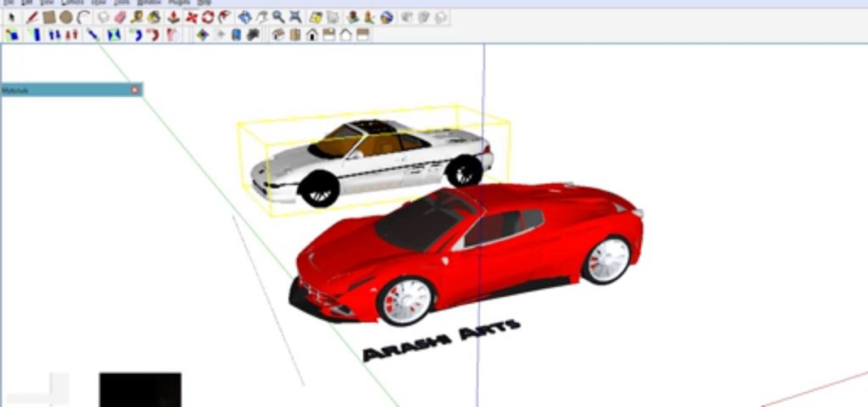The image size is (868, 407).
Task: Open the Camera menu
Action: click(72, 2)
